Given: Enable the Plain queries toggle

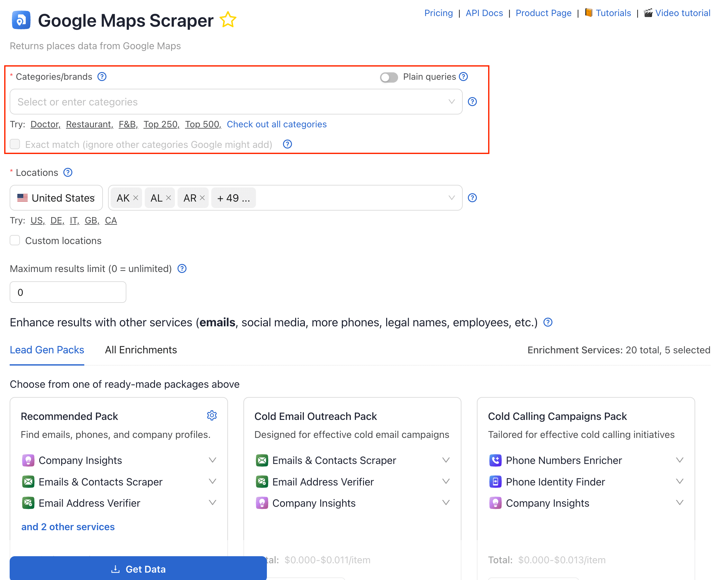Looking at the screenshot, I should 388,77.
